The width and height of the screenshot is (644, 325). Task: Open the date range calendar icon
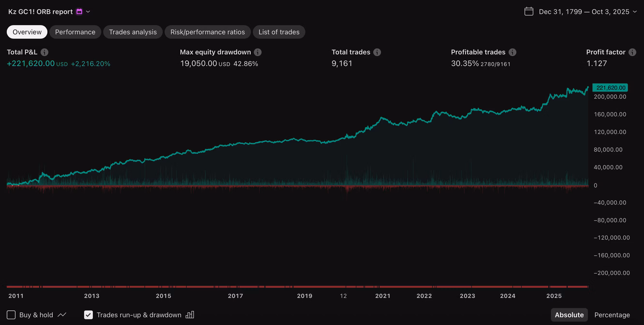pos(529,12)
